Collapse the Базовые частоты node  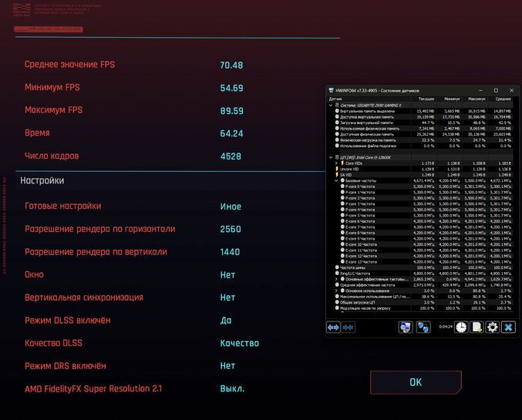point(336,180)
